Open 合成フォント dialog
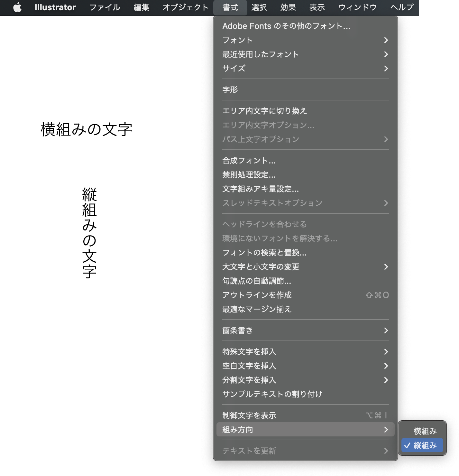 [249, 161]
